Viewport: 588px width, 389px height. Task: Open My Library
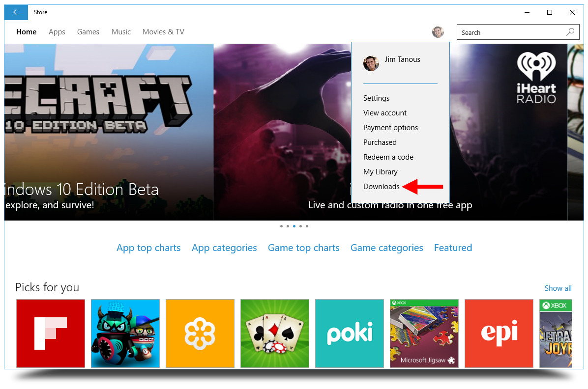coord(380,172)
